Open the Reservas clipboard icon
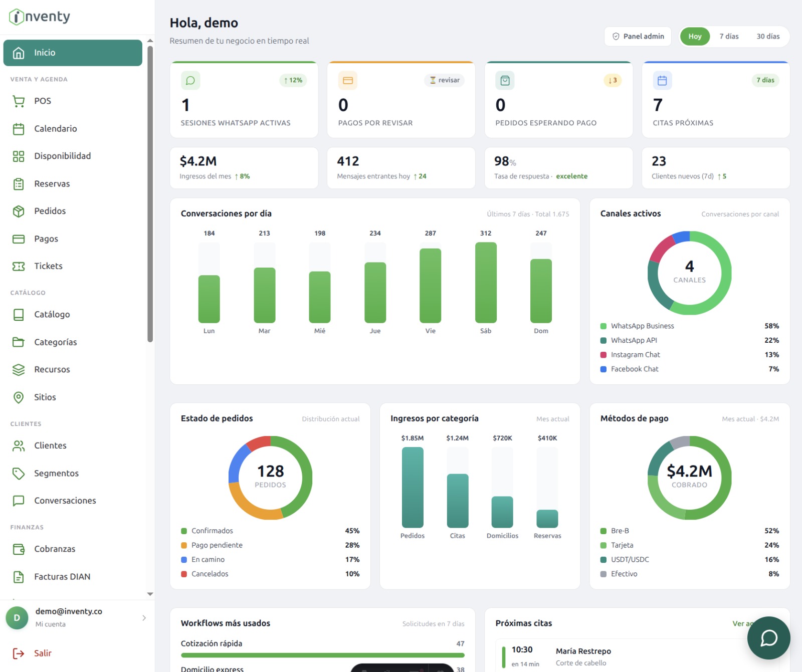 pos(19,184)
